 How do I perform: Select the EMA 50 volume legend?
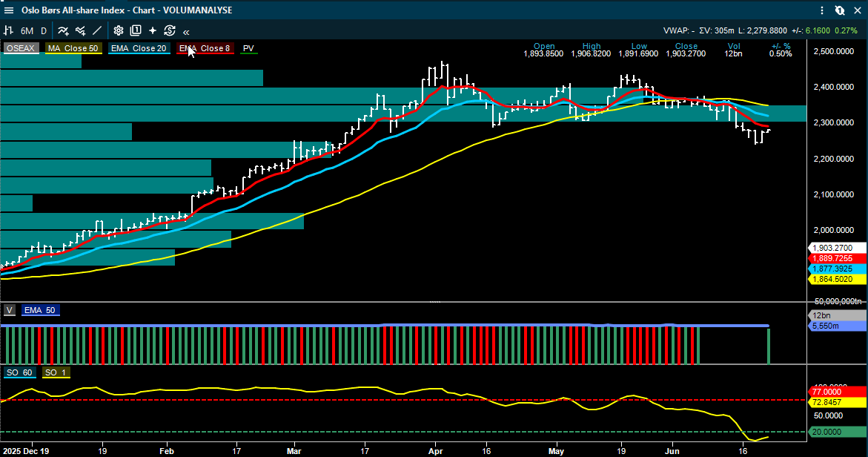pos(40,310)
